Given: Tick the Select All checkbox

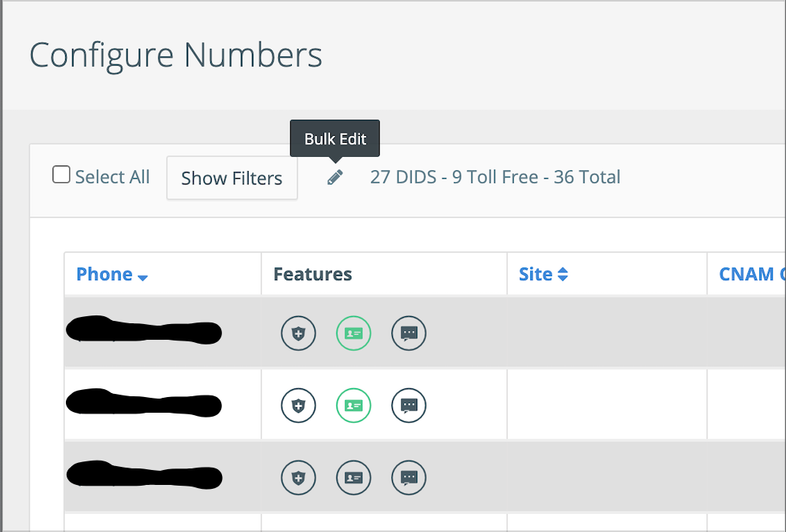Looking at the screenshot, I should tap(61, 174).
